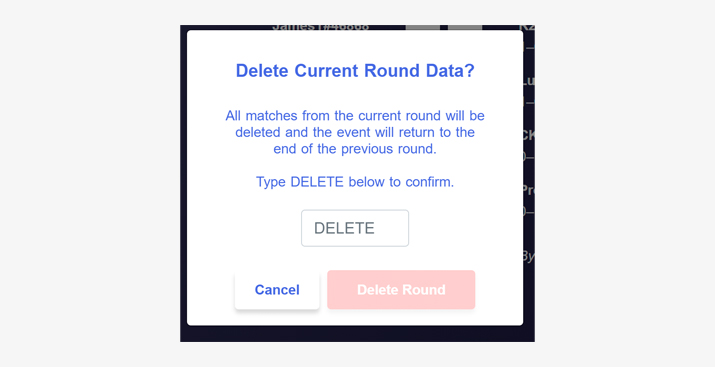
Task: Click the 'end of the previous round.' line
Action: (355, 149)
